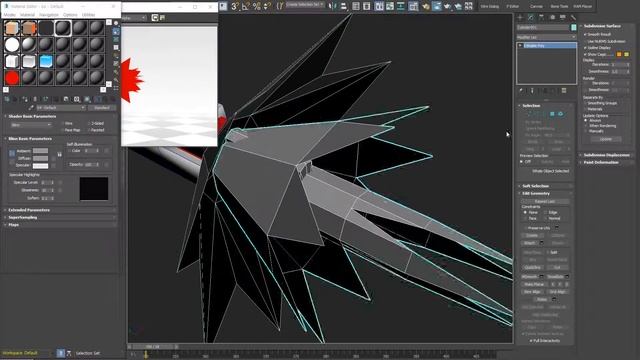Enable the 2-Sided checkbox
This screenshot has width=640, height=360.
[x=89, y=123]
